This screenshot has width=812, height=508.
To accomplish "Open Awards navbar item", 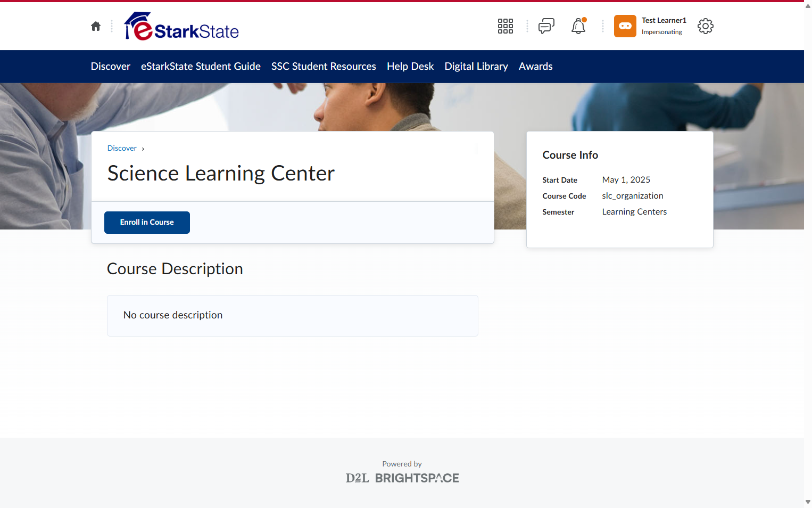I will 536,67.
